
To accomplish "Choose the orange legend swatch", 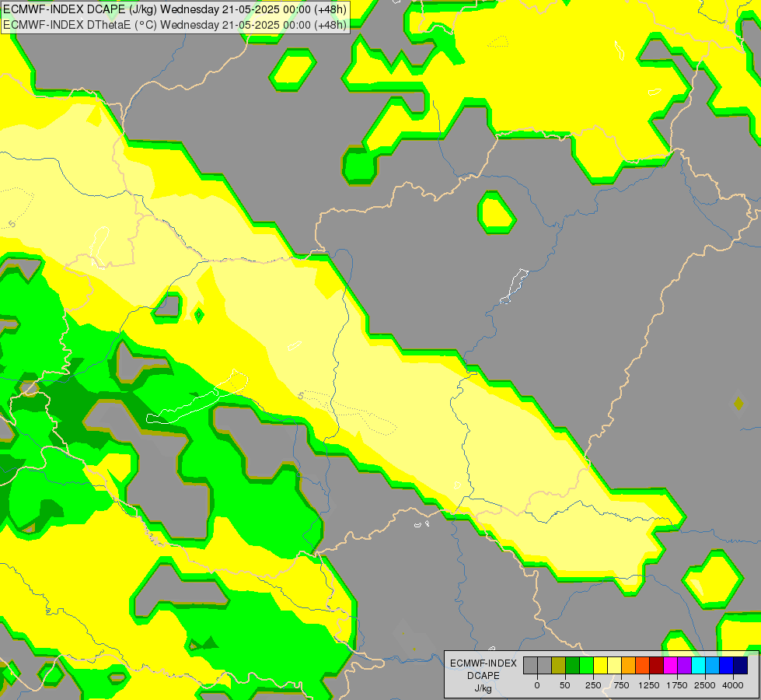I will pos(629,666).
